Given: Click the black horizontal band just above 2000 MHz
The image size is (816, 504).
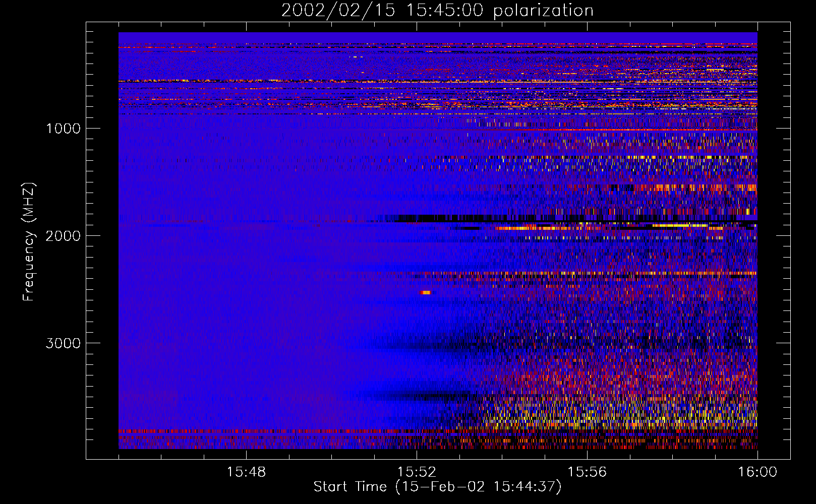Looking at the screenshot, I should pyautogui.click(x=575, y=218).
